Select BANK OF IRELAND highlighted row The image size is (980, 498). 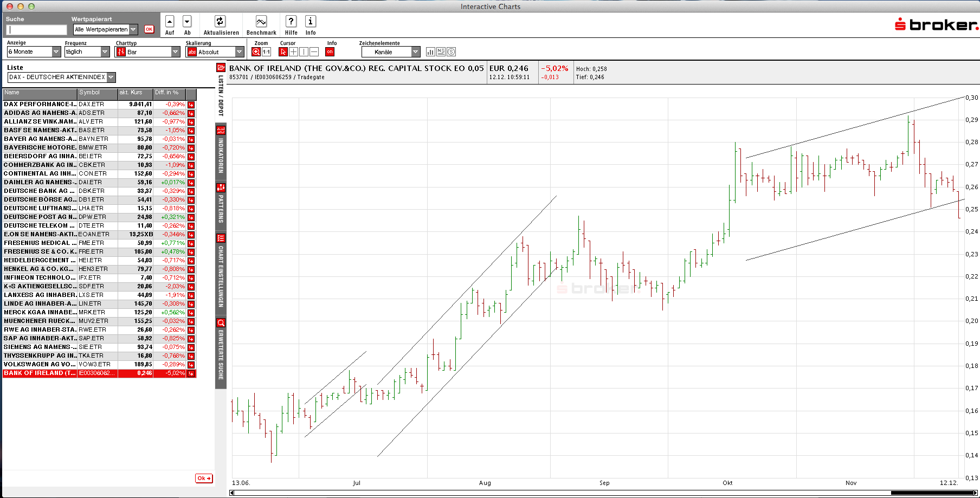coord(99,373)
